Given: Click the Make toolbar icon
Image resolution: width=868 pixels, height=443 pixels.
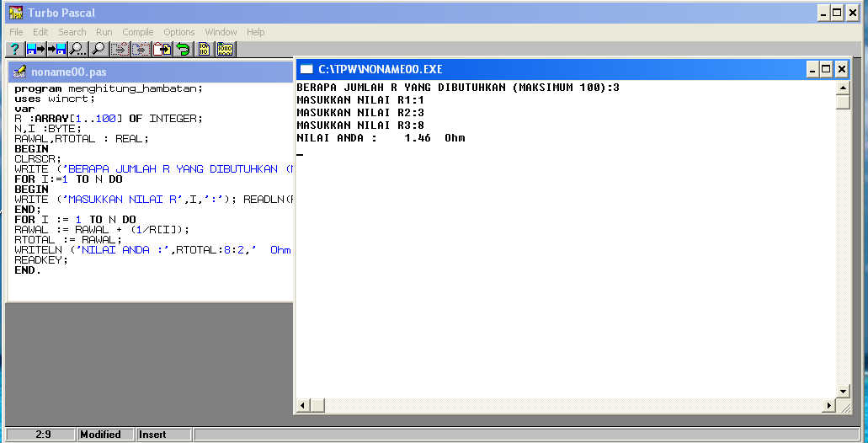Looking at the screenshot, I should [x=226, y=50].
